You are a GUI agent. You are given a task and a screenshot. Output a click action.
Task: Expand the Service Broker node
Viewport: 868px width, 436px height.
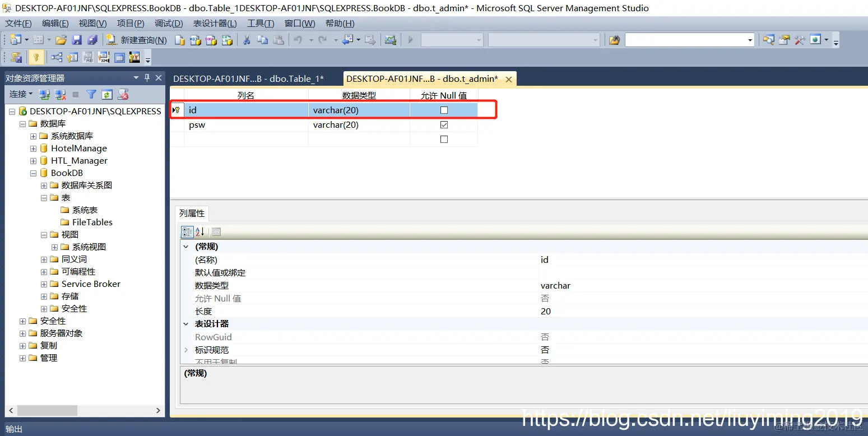click(44, 284)
